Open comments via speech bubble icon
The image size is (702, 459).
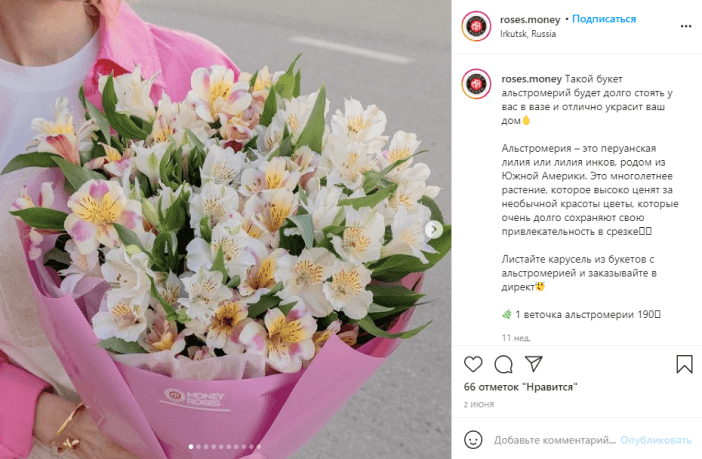pyautogui.click(x=503, y=364)
